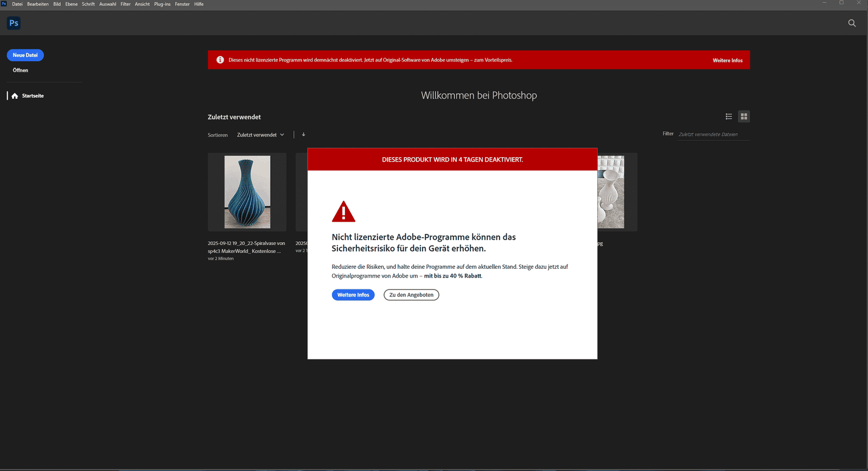Click Weitere Infos link in red banner
This screenshot has height=471, width=868.
coord(727,60)
